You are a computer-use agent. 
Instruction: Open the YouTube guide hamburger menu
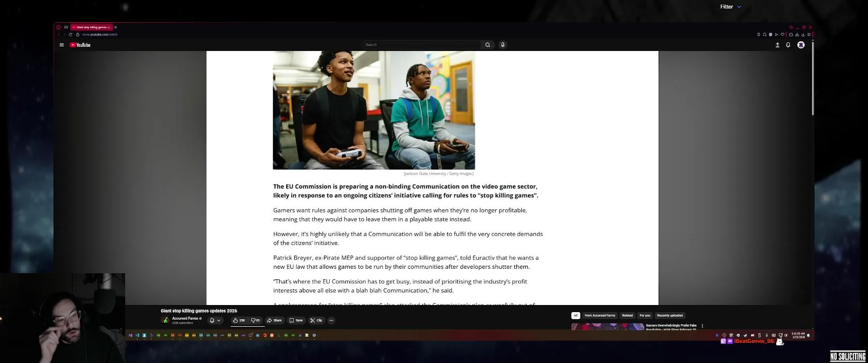coord(62,45)
